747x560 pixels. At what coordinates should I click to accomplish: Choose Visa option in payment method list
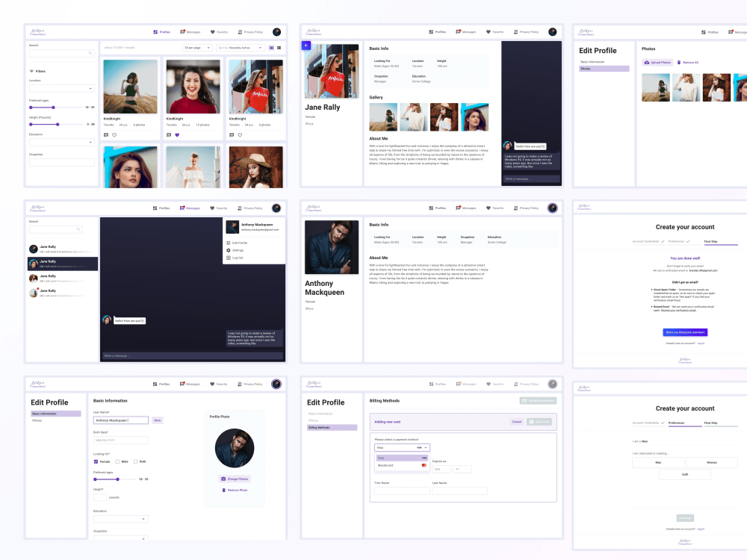tap(402, 458)
